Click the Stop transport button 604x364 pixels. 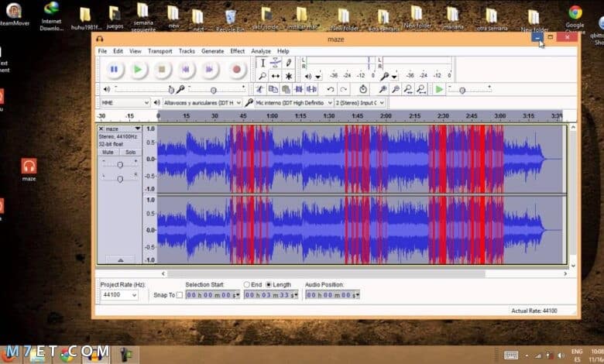click(162, 70)
